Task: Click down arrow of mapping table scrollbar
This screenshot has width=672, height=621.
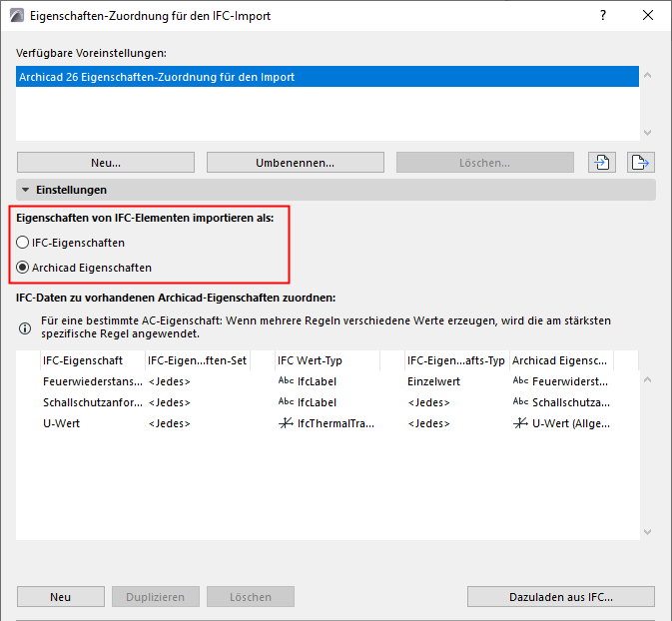Action: tap(648, 532)
